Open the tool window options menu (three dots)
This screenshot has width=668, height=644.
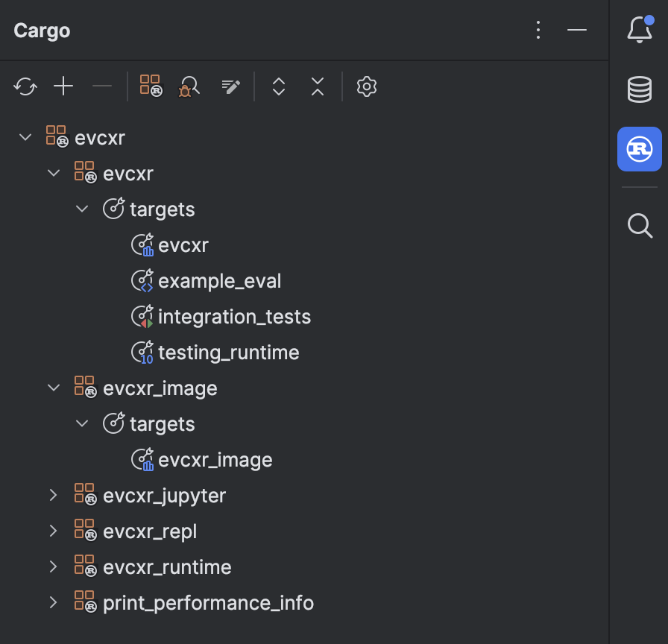coord(538,30)
